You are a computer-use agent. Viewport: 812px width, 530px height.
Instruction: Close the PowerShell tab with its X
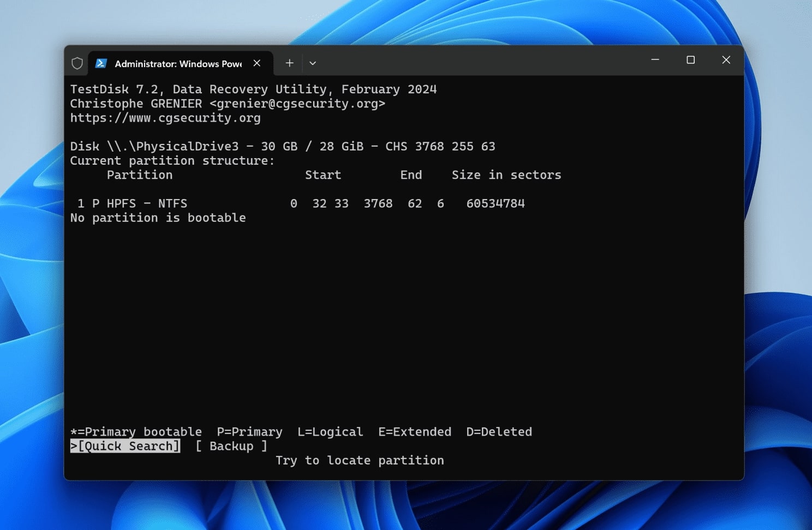(256, 63)
